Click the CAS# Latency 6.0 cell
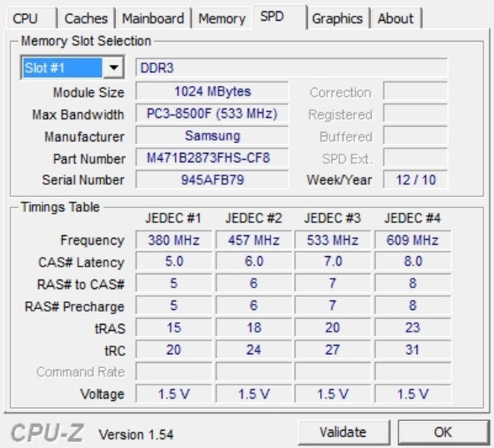This screenshot has width=494, height=448. [253, 261]
